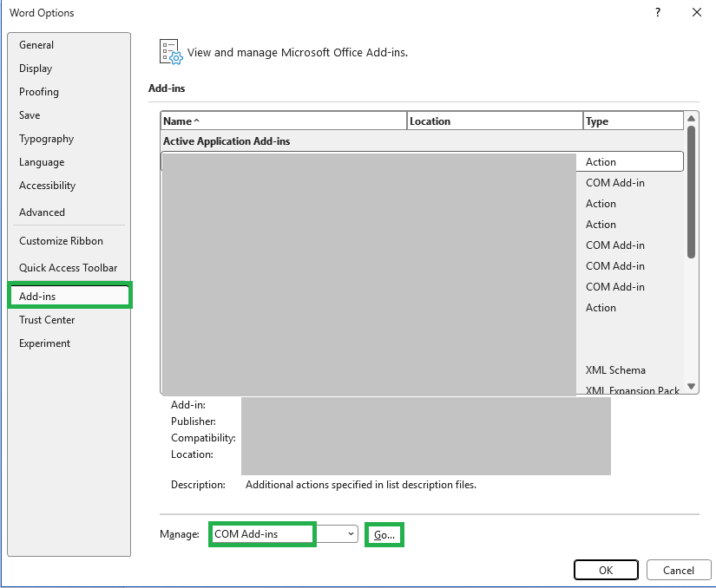Close the Word Options dialog
Image resolution: width=716 pixels, height=588 pixels.
point(697,12)
